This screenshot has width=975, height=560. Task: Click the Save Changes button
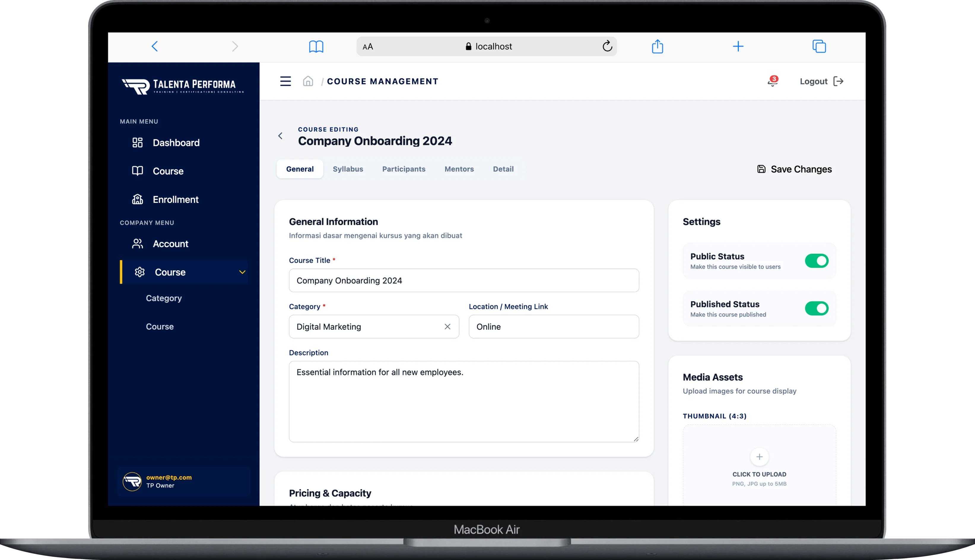[795, 169]
